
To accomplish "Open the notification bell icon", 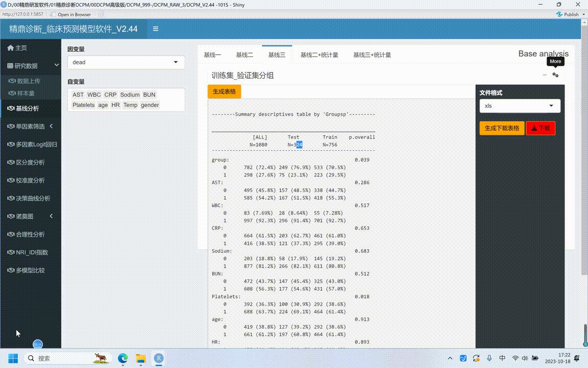I will (x=577, y=358).
